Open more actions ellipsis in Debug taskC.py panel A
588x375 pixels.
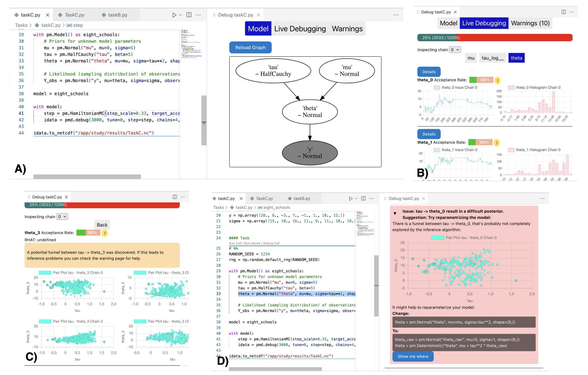coord(396,15)
